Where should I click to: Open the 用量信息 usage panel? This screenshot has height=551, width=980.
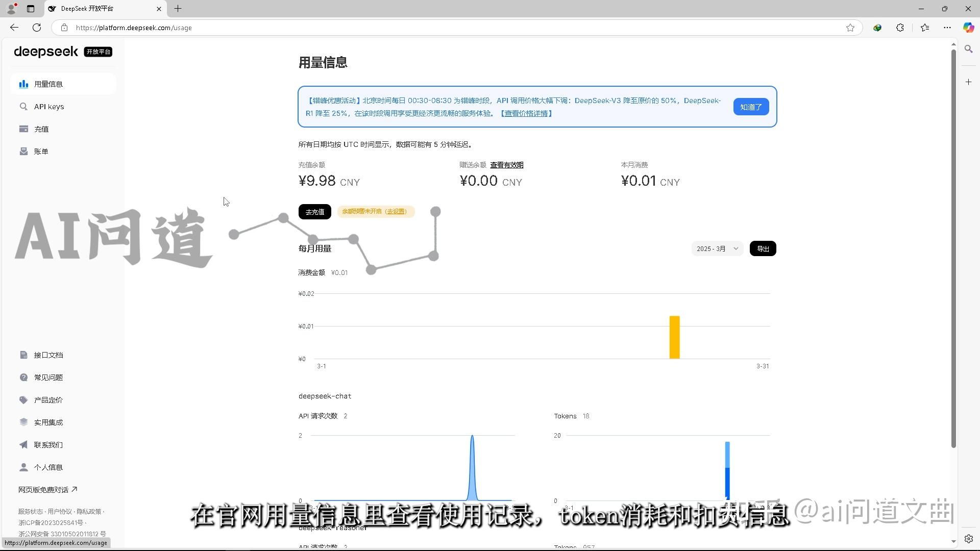[48, 84]
